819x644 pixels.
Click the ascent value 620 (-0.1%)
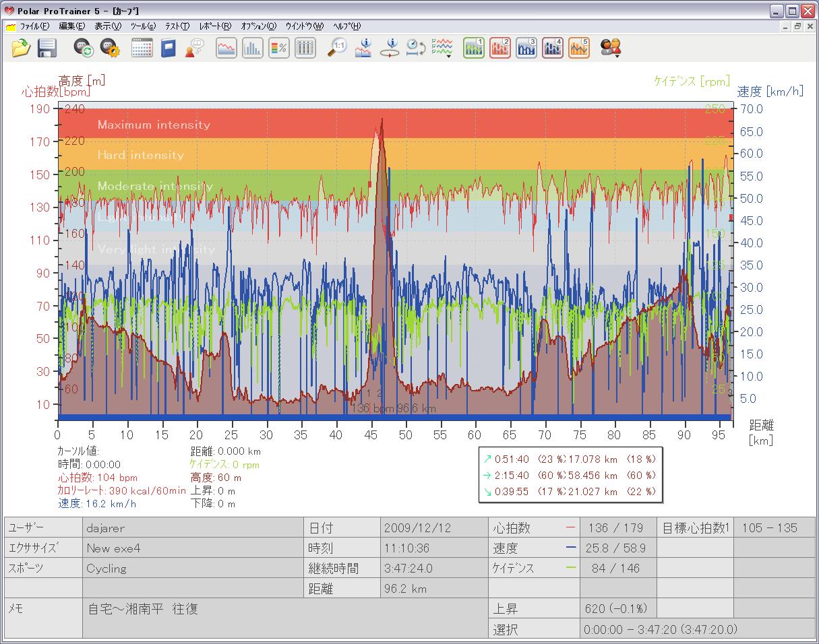pos(618,608)
